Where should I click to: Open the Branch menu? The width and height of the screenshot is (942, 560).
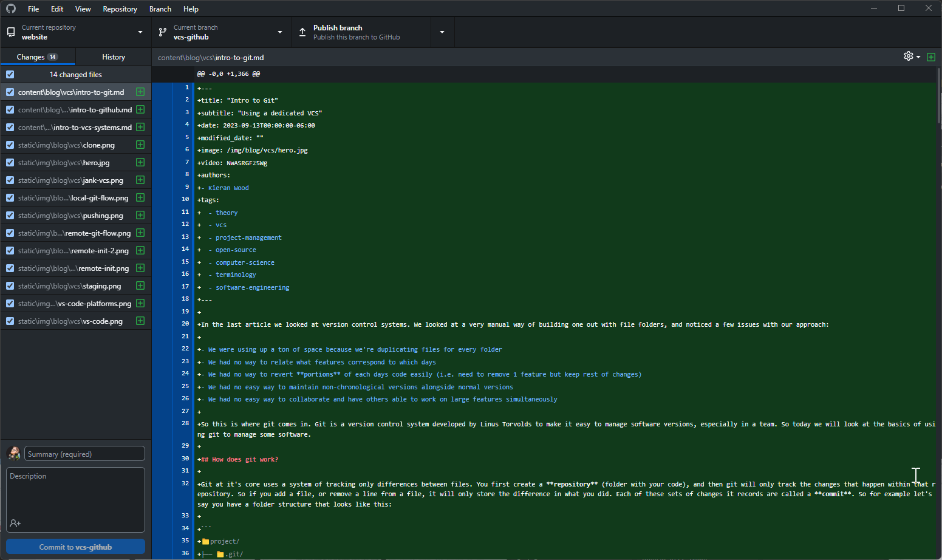[160, 9]
